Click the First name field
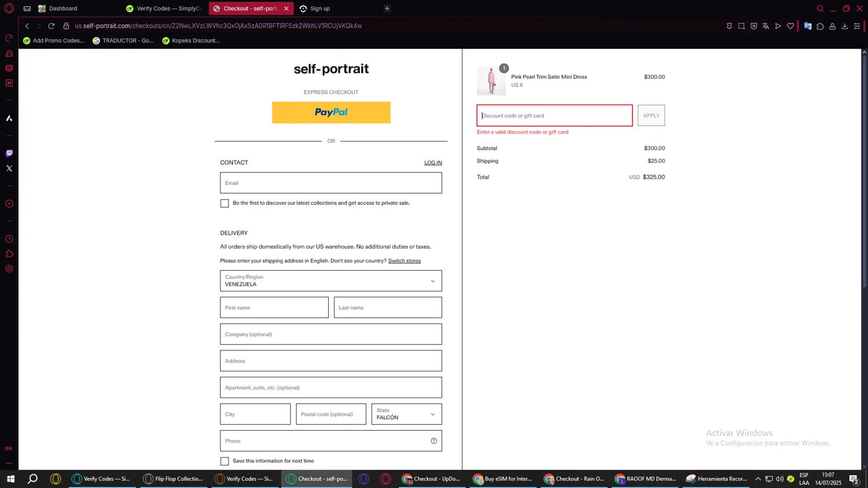Image resolution: width=868 pixels, height=488 pixels. [x=274, y=308]
